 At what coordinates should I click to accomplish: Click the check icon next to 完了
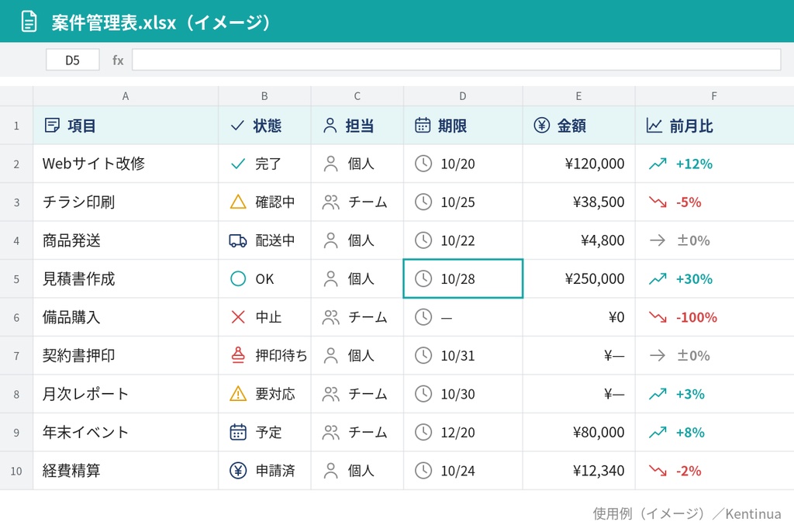point(238,164)
